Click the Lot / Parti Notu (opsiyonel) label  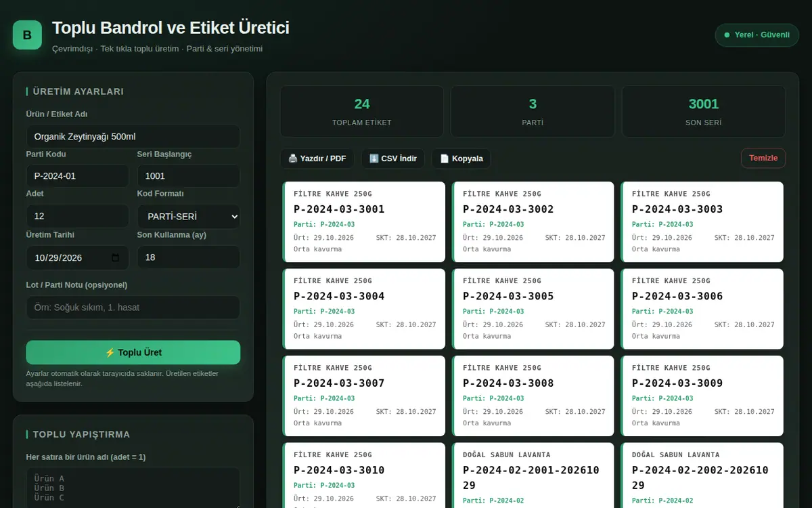tap(76, 284)
